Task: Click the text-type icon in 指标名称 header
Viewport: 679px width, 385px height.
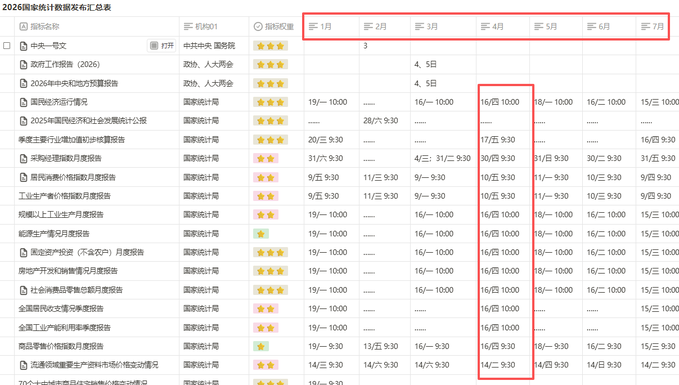Action: tap(23, 26)
